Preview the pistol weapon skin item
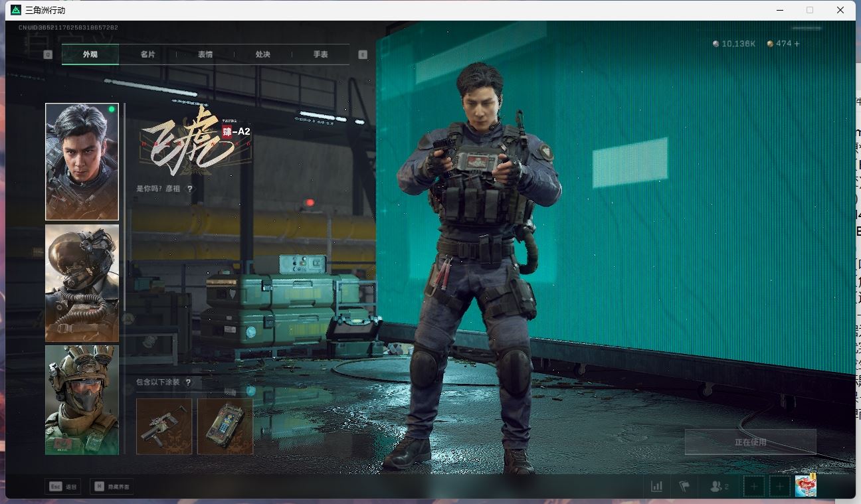Image resolution: width=861 pixels, height=504 pixels. click(164, 426)
